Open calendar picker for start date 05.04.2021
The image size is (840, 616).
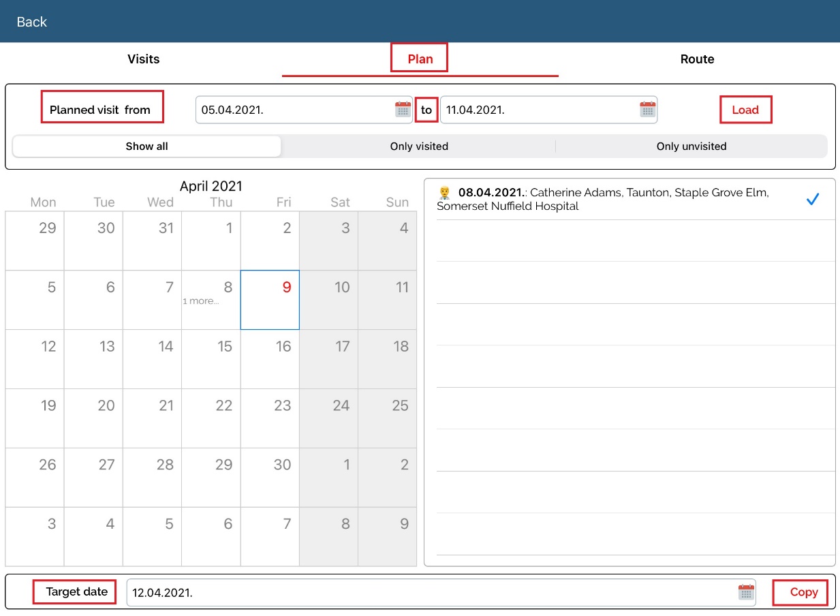pyautogui.click(x=403, y=110)
